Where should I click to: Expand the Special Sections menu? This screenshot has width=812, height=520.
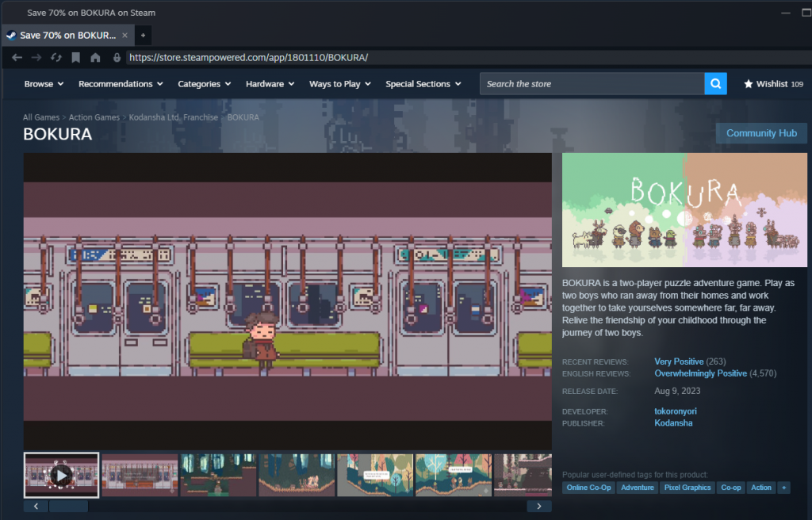coord(423,84)
